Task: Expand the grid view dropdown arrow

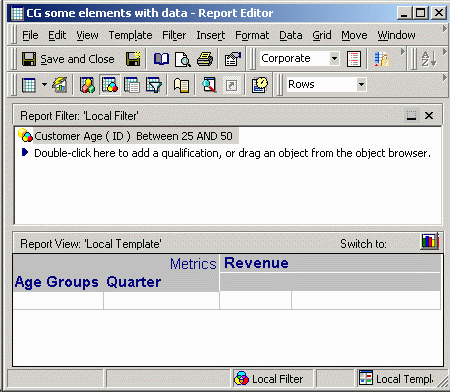Action: coord(44,85)
